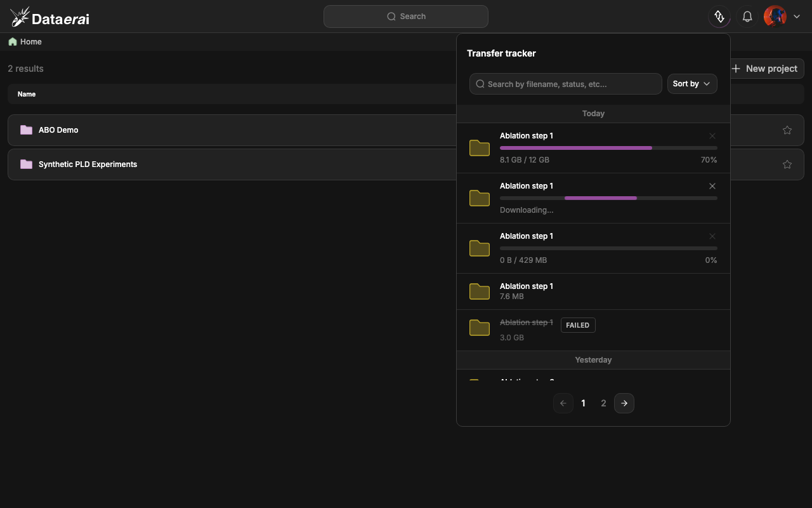Click the 0% transfer progress bar
The image size is (812, 508).
tap(608, 248)
